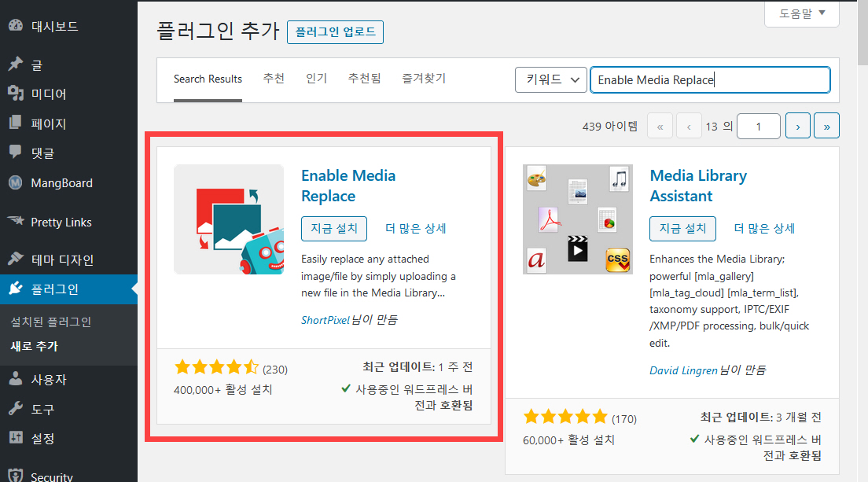Click the 60,000+ 활성 설치 text

pos(568,440)
